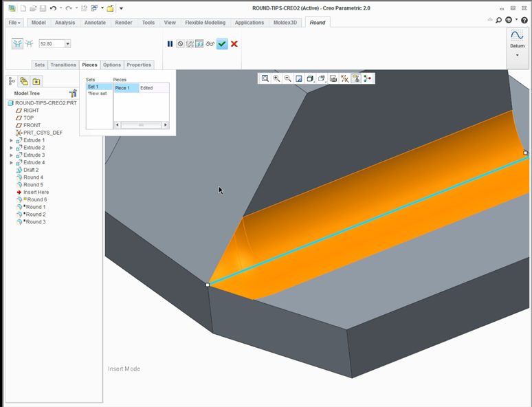Image resolution: width=532 pixels, height=407 pixels.
Task: Customize quick access toolbar arrow
Action: pyautogui.click(x=121, y=8)
